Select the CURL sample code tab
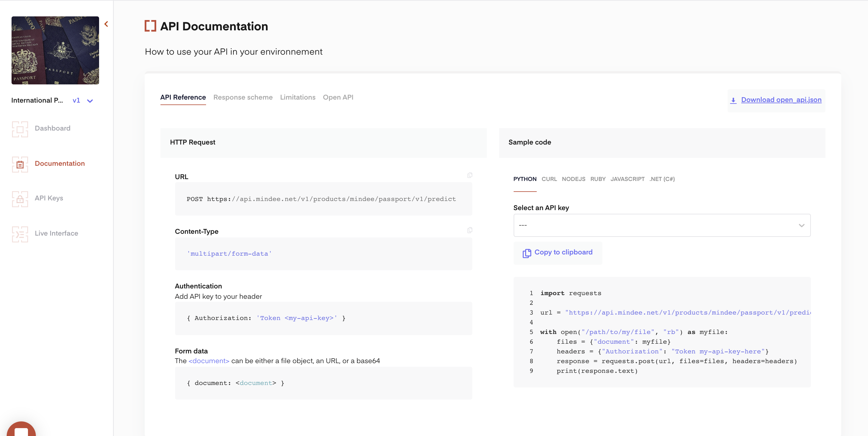 tap(549, 179)
